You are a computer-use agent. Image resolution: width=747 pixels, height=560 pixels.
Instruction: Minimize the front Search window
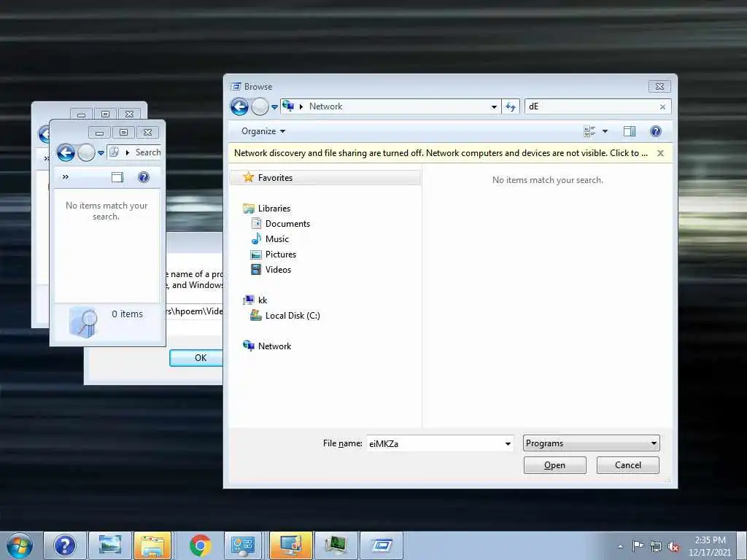[99, 133]
